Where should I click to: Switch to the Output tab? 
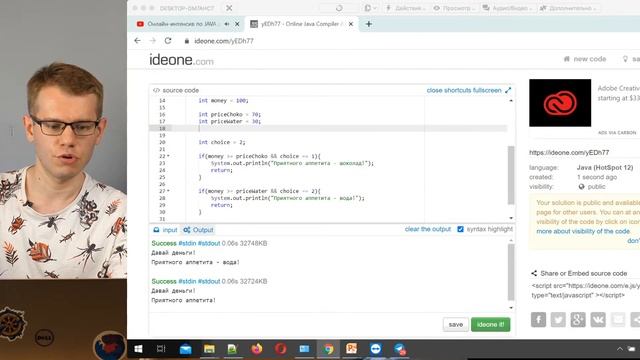pos(198,230)
